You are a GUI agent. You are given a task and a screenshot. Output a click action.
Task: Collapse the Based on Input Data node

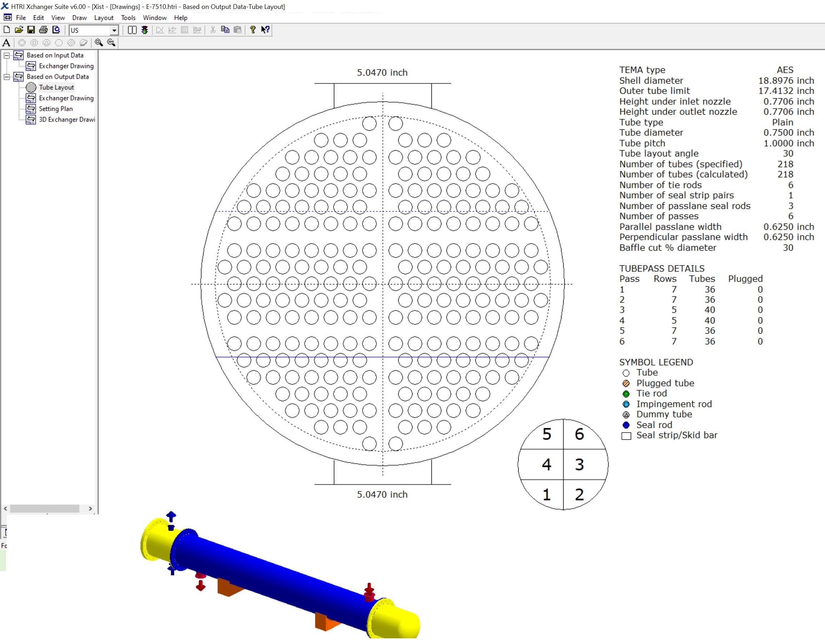tap(6, 55)
